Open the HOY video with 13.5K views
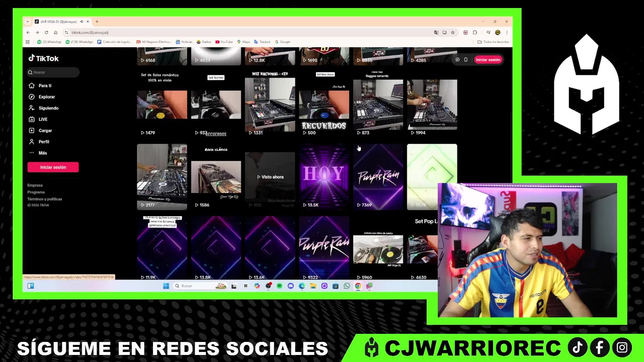 click(x=324, y=176)
